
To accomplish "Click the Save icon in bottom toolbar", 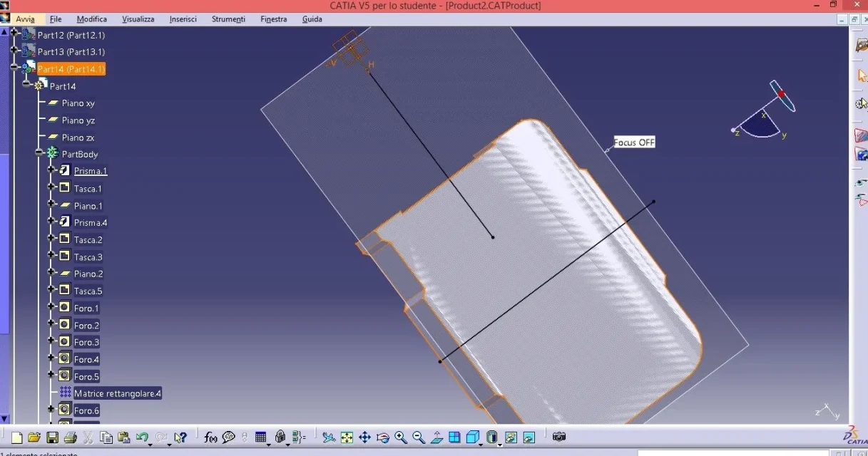I will tap(52, 437).
